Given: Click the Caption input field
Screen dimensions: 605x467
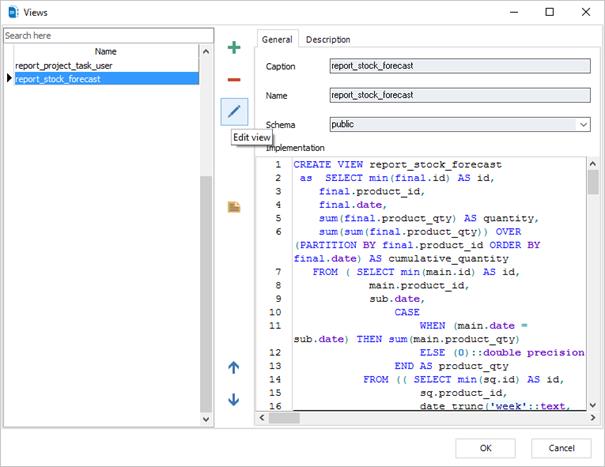Looking at the screenshot, I should pyautogui.click(x=460, y=66).
